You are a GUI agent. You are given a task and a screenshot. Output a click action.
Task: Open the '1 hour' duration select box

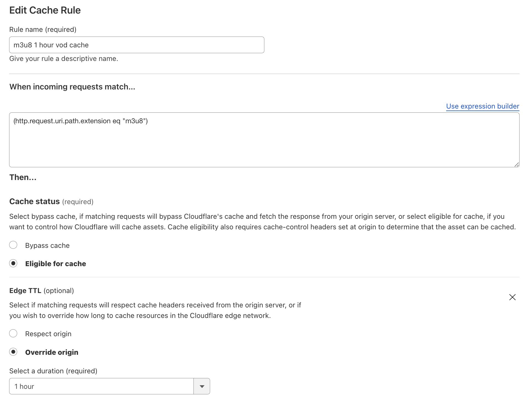pos(101,386)
